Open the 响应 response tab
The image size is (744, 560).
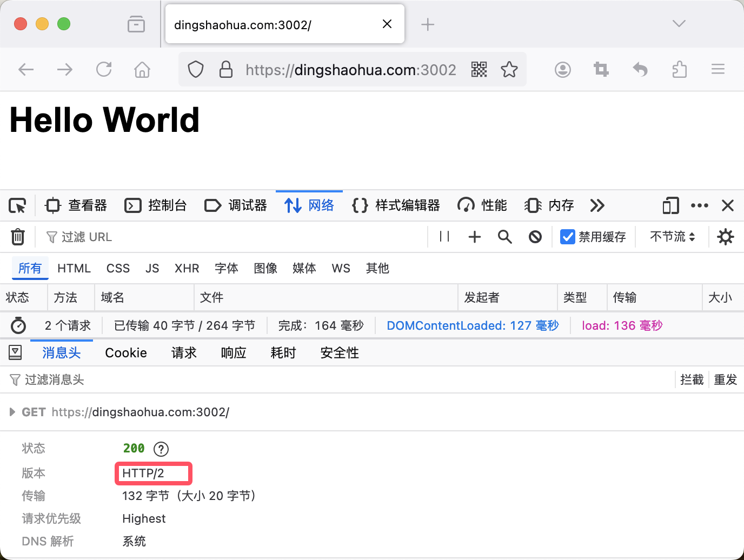tap(234, 353)
